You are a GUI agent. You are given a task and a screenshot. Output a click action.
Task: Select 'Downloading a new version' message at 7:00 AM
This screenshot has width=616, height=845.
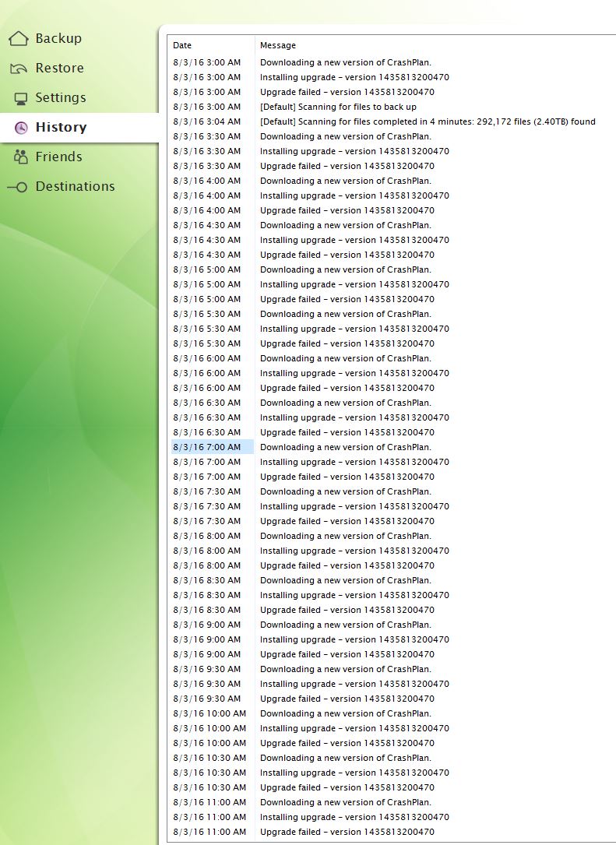(x=346, y=447)
